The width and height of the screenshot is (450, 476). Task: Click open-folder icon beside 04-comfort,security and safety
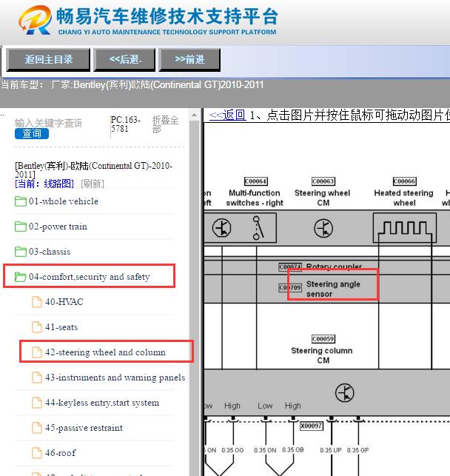20,277
